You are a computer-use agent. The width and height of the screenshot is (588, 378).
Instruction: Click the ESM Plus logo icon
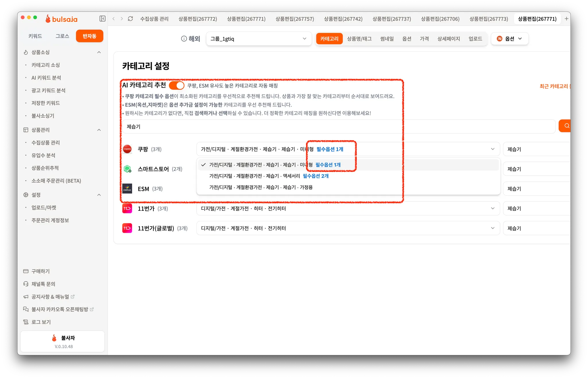click(127, 189)
